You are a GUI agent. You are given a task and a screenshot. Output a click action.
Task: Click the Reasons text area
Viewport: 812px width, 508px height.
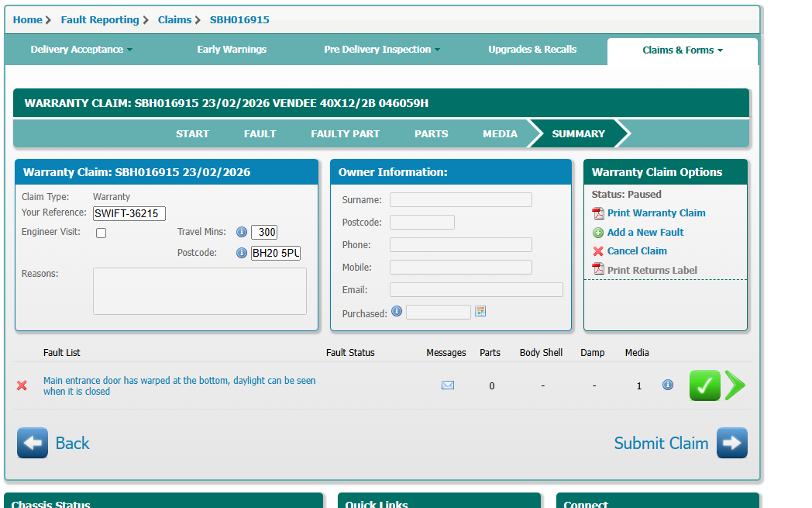(x=200, y=292)
